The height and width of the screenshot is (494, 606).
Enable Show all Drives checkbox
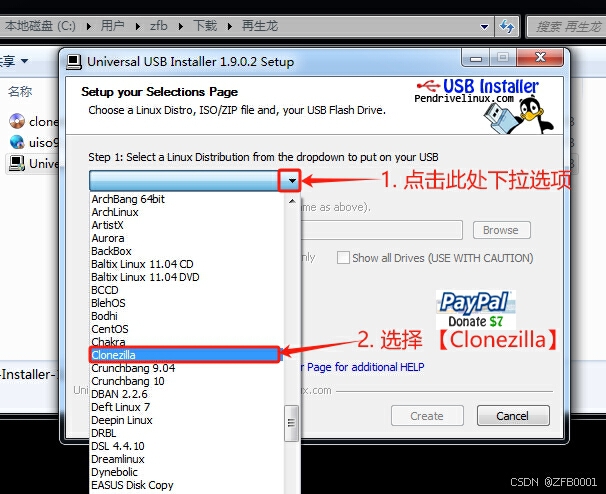(343, 258)
